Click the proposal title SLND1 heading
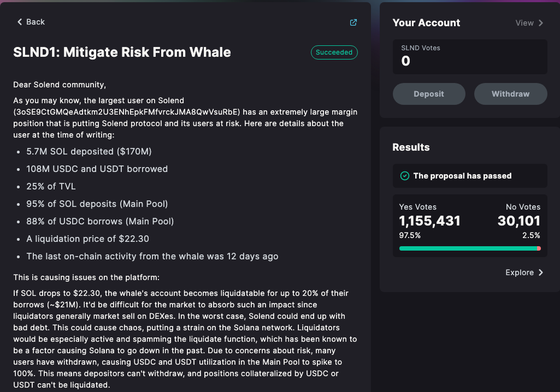 coord(122,52)
